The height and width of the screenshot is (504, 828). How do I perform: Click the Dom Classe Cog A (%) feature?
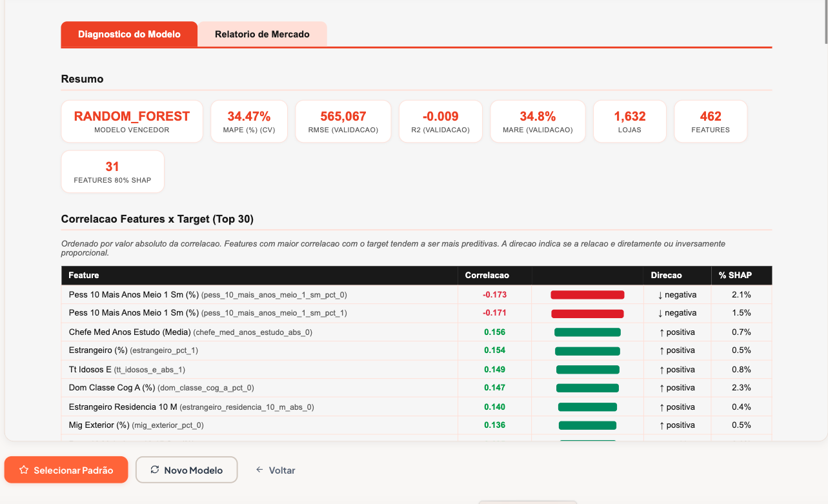[x=161, y=388]
